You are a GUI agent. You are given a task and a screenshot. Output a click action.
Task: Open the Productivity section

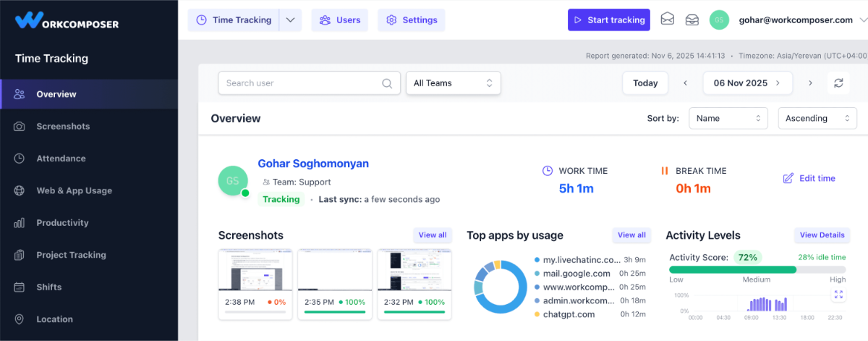coord(89,223)
